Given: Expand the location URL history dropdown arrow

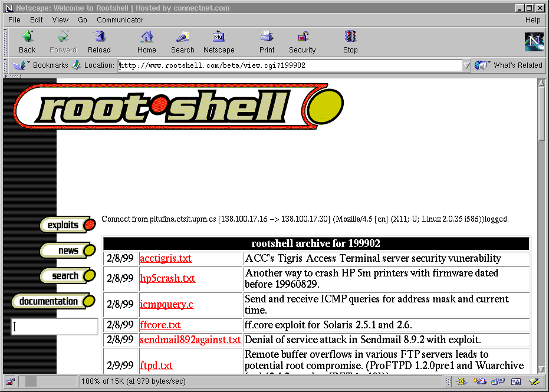Looking at the screenshot, I should 466,65.
